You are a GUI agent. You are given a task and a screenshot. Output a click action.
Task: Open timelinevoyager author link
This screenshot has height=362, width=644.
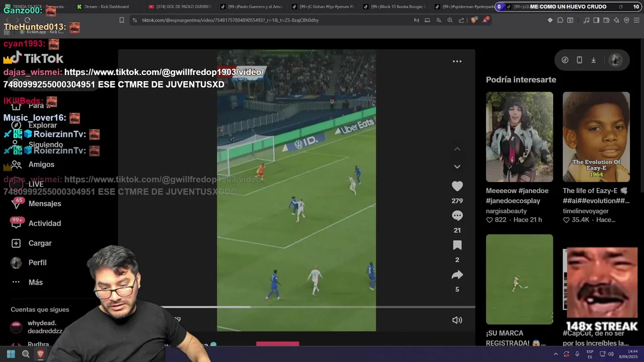[586, 211]
